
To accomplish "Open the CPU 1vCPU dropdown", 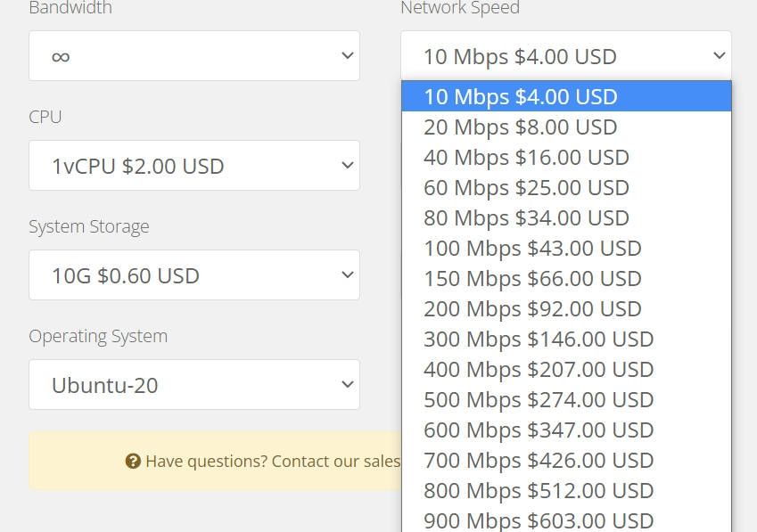I will coord(194,166).
